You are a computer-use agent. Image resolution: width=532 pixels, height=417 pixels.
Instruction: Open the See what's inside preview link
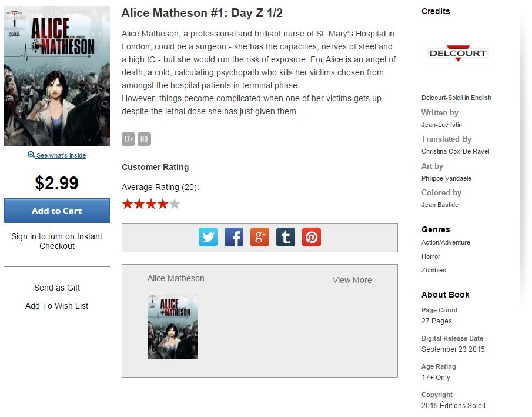61,155
